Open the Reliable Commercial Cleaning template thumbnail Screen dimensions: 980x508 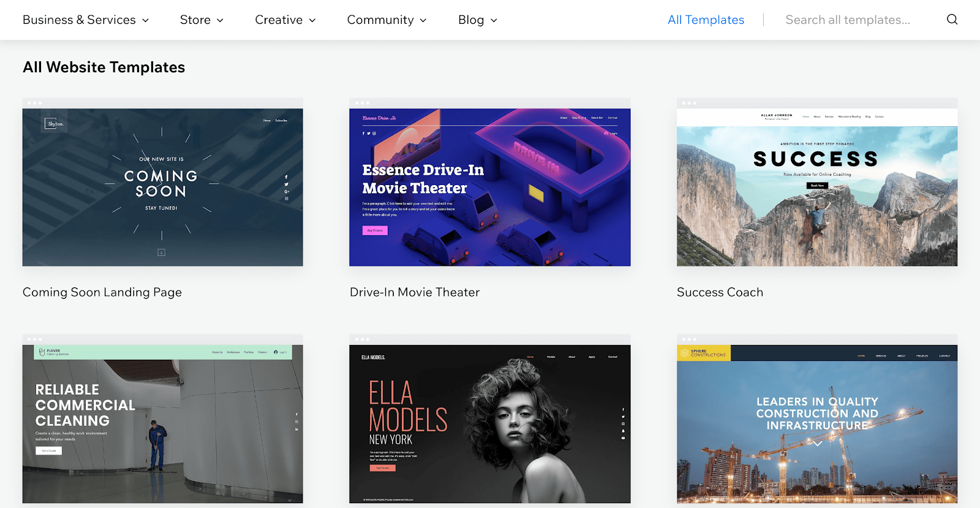point(162,419)
